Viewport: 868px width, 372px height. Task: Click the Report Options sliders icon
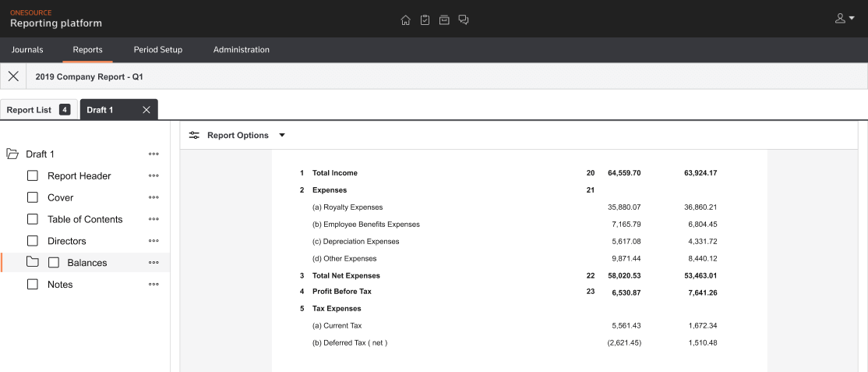point(194,135)
